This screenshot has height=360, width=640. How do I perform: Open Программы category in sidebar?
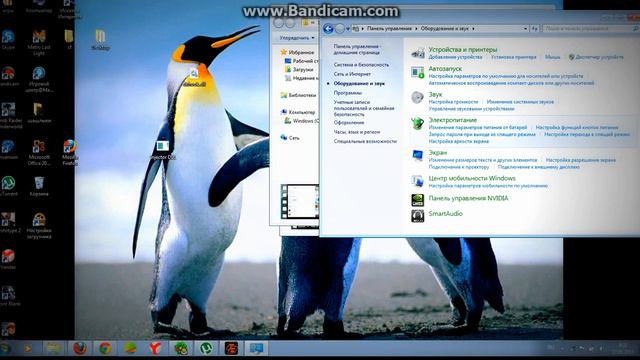347,93
